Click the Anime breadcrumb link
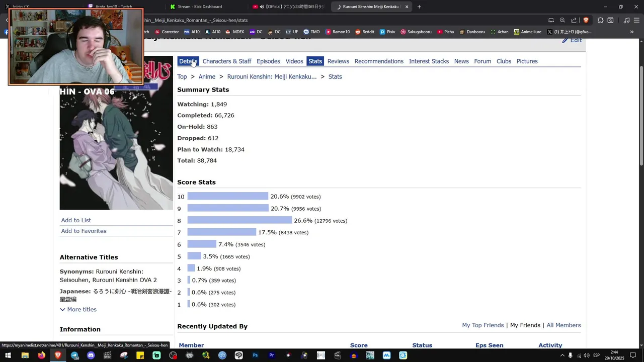Screen dimensions: 644x362 tap(207, 77)
